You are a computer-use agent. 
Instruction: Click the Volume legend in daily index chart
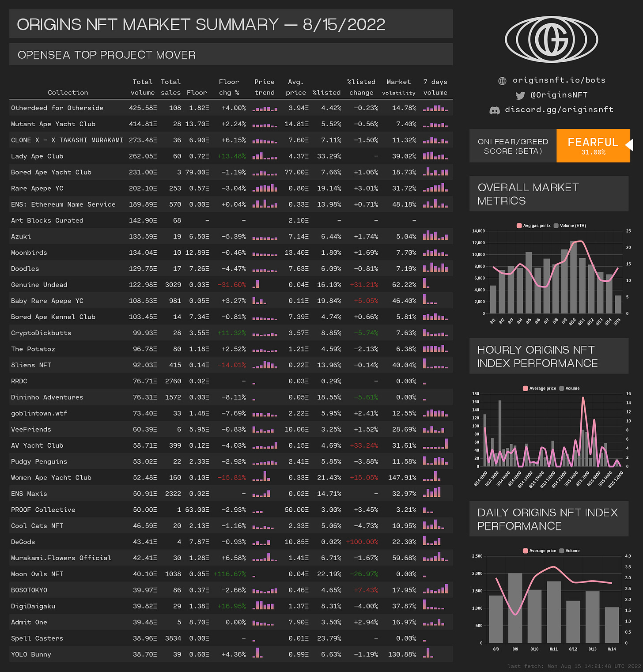coord(569,551)
